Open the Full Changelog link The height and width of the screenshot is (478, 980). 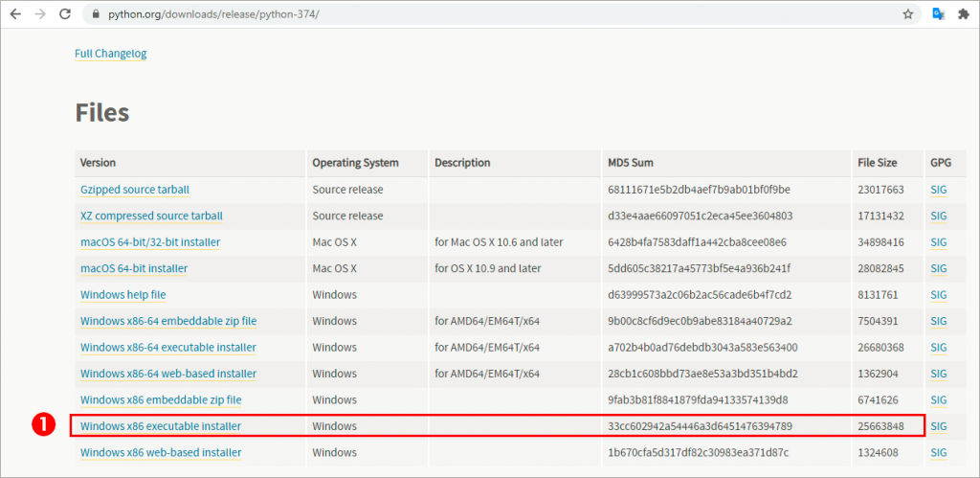coord(110,54)
